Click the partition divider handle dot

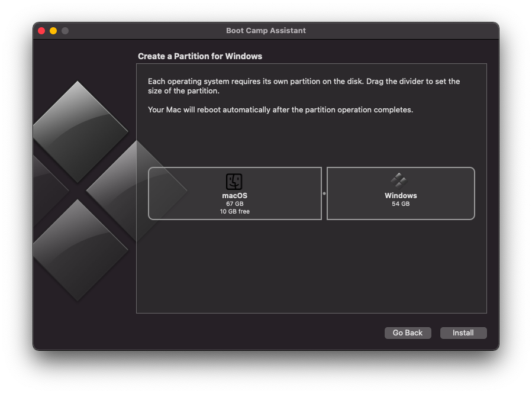pyautogui.click(x=324, y=193)
